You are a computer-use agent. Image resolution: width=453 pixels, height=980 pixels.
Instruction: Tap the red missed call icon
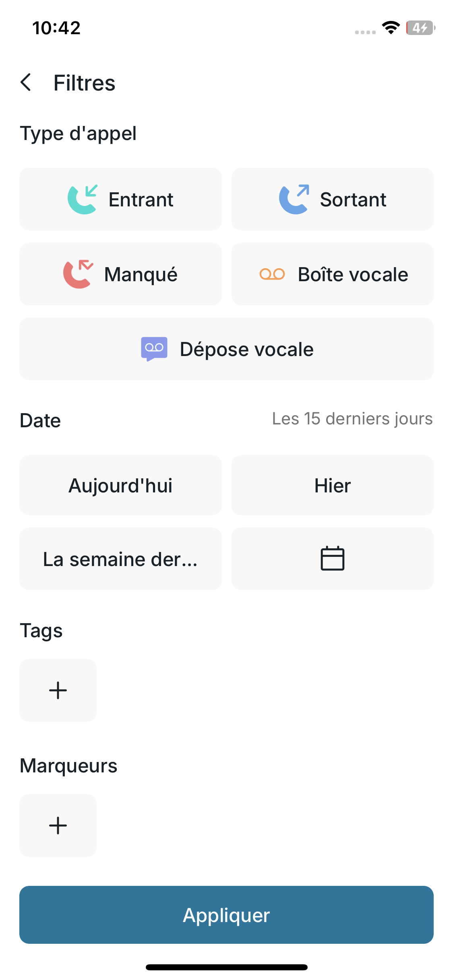tap(78, 274)
